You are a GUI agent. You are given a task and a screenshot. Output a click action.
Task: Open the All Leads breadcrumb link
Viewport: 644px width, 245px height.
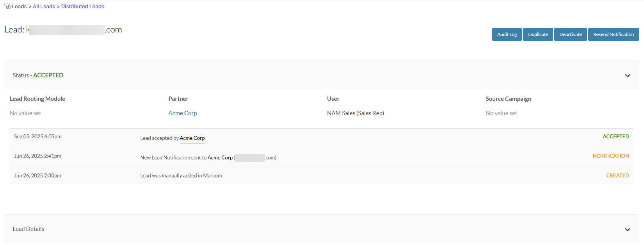click(44, 6)
